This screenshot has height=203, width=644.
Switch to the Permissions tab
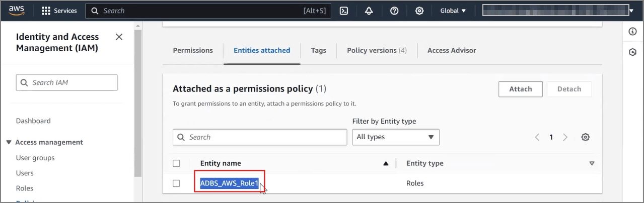193,50
